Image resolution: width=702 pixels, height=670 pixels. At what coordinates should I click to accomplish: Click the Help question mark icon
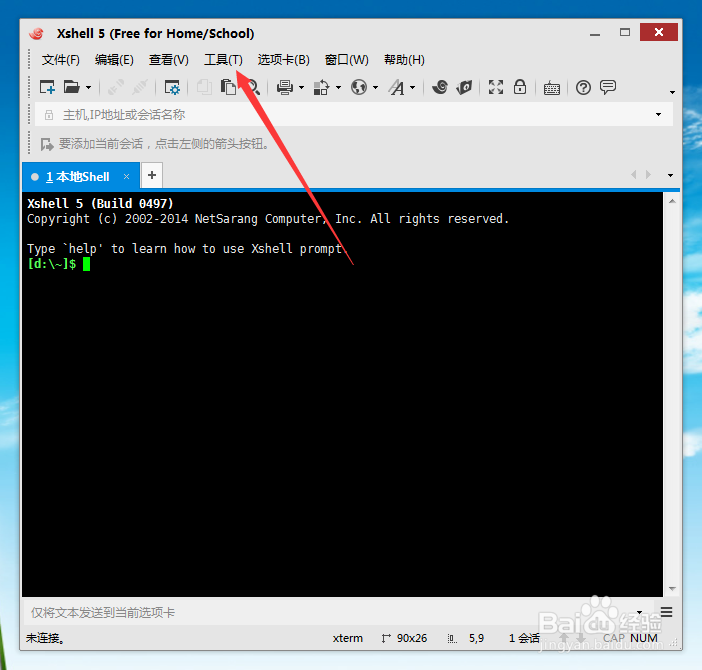[583, 87]
